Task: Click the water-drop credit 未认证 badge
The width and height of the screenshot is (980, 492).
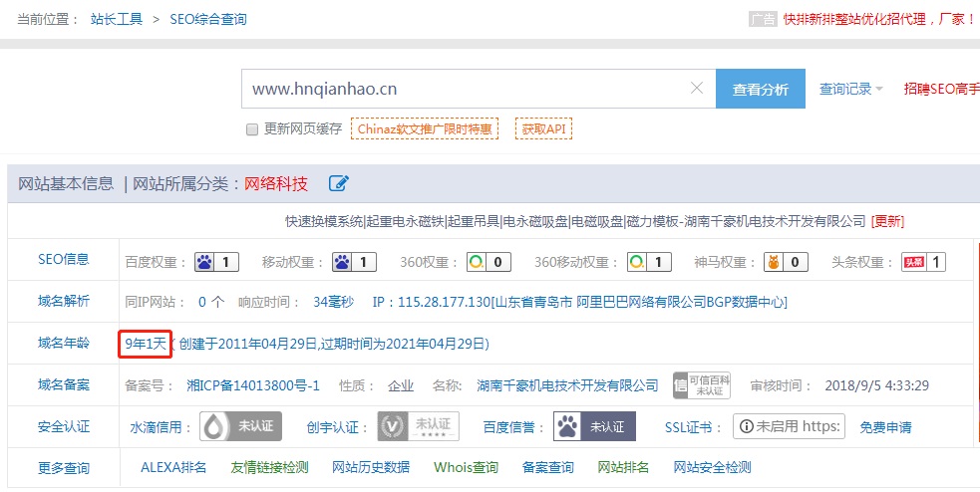Action: [x=241, y=426]
